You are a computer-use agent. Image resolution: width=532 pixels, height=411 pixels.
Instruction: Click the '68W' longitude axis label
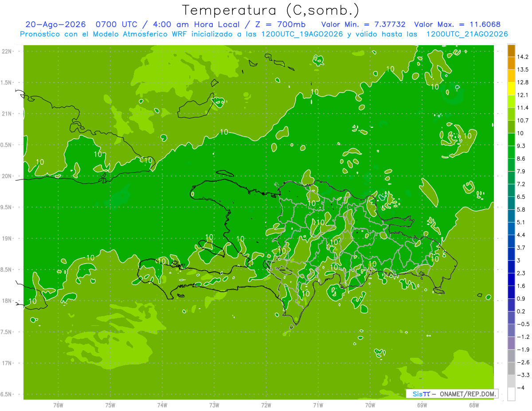(474, 405)
